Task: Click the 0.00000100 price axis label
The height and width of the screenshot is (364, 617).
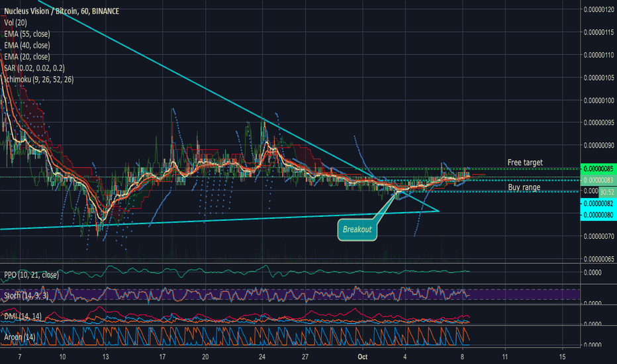Action: point(599,101)
